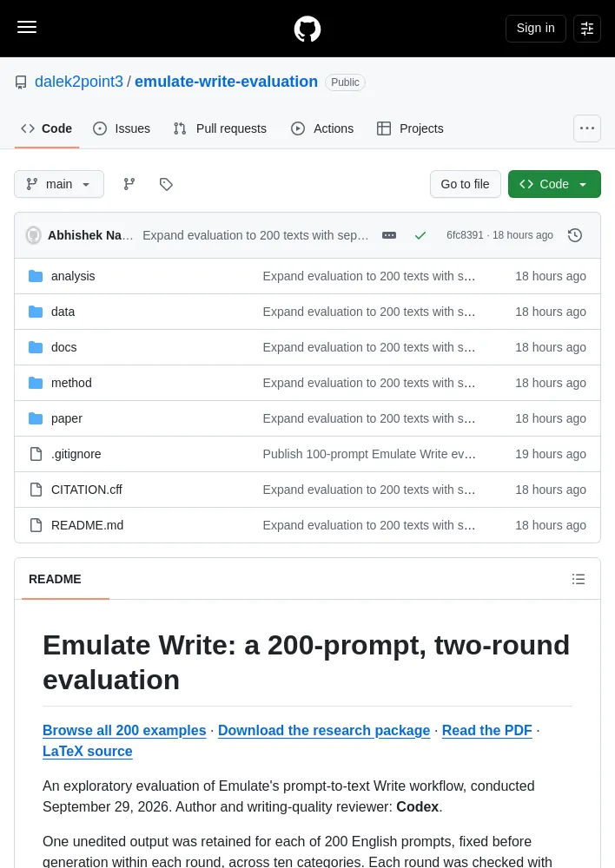Open more repository tabs ellipsis menu

586,128
